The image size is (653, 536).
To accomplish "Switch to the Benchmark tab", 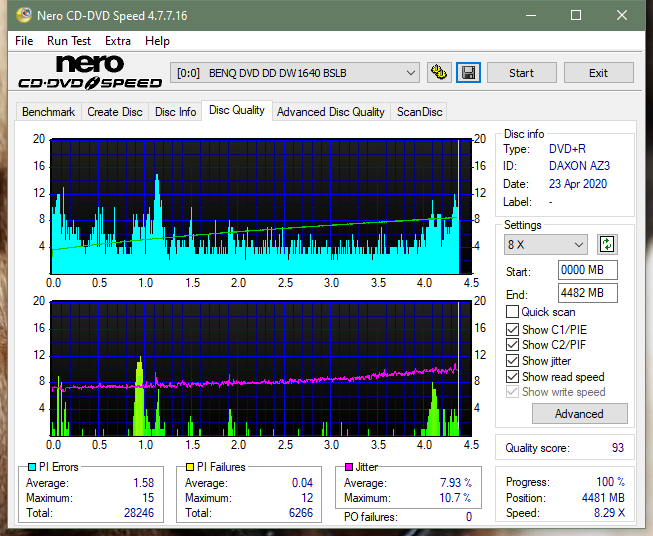I will click(x=48, y=112).
